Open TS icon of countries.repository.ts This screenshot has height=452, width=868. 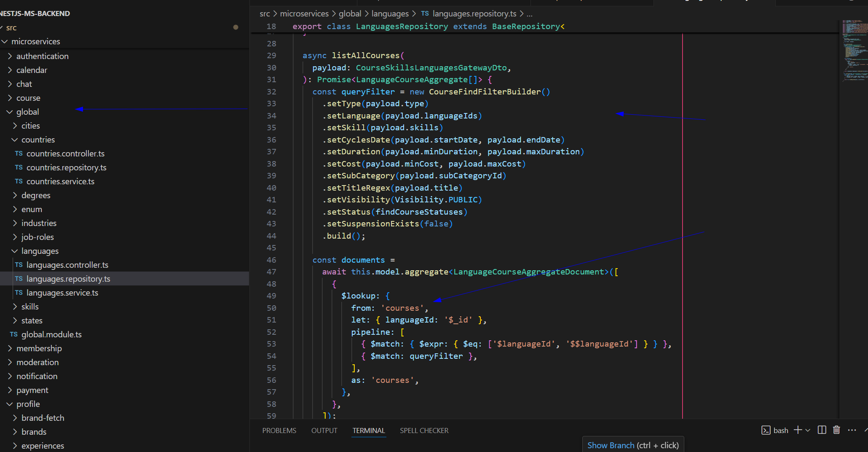(x=19, y=167)
